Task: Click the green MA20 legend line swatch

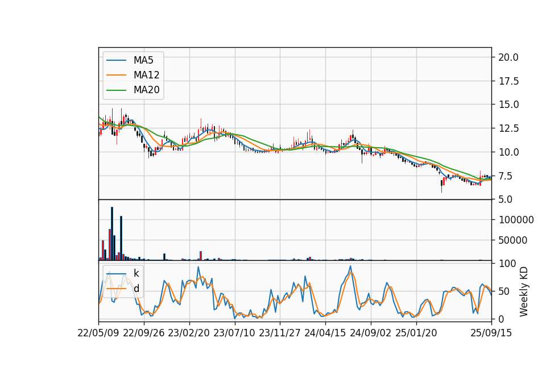Action: [x=116, y=90]
